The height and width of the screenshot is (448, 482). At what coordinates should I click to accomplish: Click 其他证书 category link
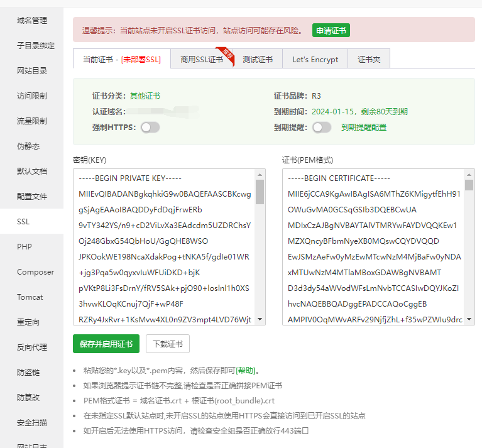coord(145,96)
